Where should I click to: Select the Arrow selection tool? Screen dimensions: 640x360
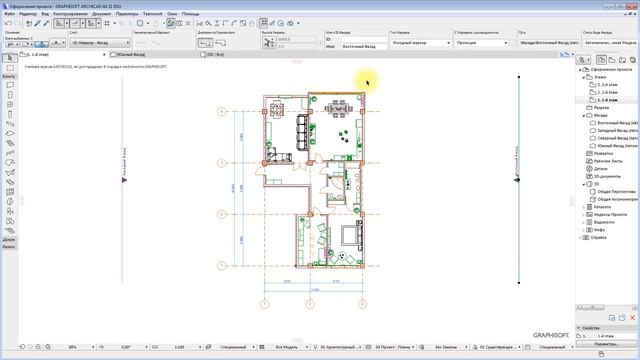10,58
